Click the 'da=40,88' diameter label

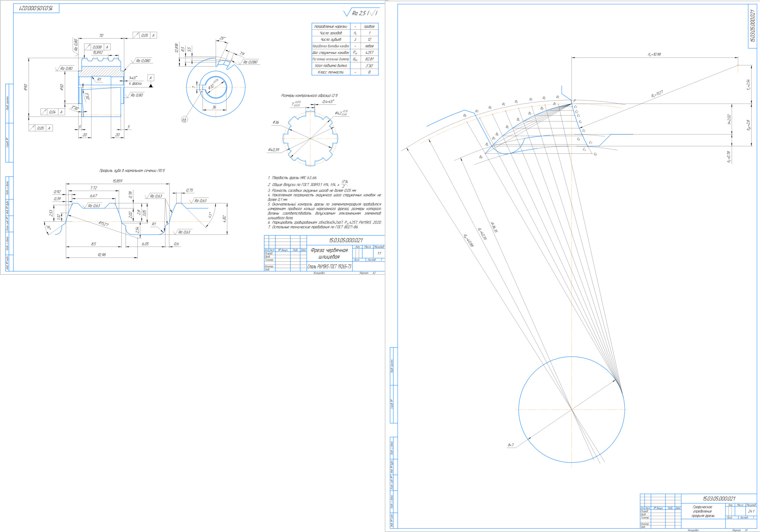(x=469, y=241)
